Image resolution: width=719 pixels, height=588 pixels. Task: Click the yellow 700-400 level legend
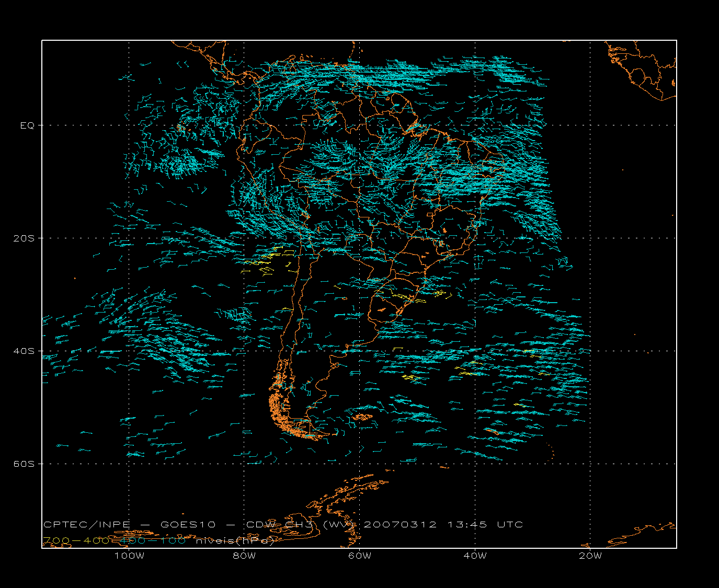pyautogui.click(x=76, y=540)
